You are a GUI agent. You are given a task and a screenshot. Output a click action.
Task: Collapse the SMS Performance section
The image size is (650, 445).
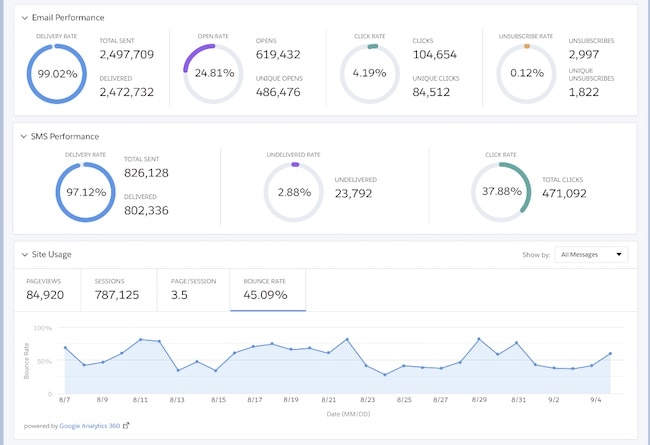tap(25, 136)
